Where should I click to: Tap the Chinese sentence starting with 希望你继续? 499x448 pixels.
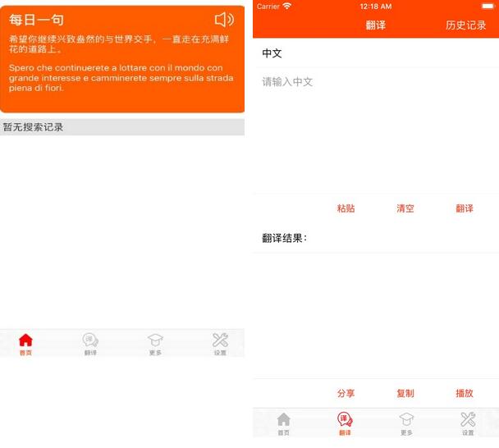click(119, 44)
